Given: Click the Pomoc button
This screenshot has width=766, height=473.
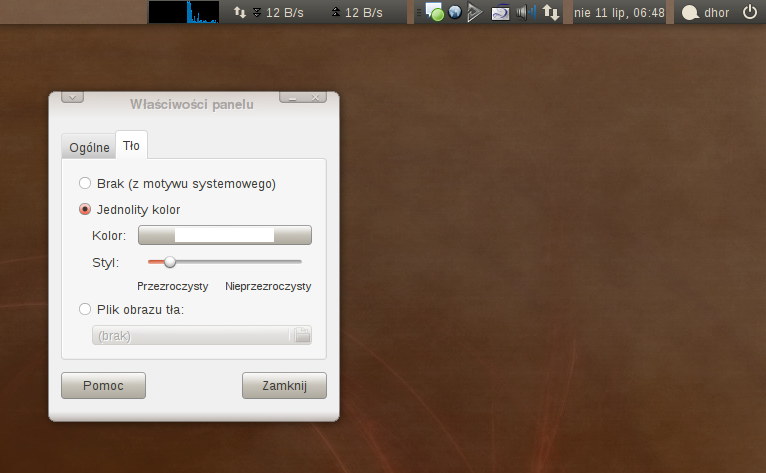Looking at the screenshot, I should pos(104,386).
